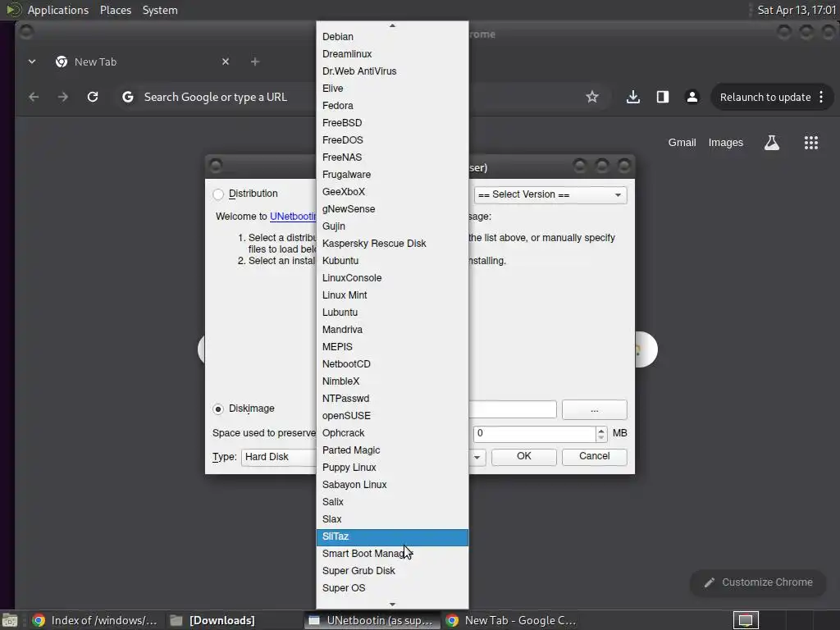Increase the persistence space MB value
This screenshot has width=840, height=630.
pos(601,430)
